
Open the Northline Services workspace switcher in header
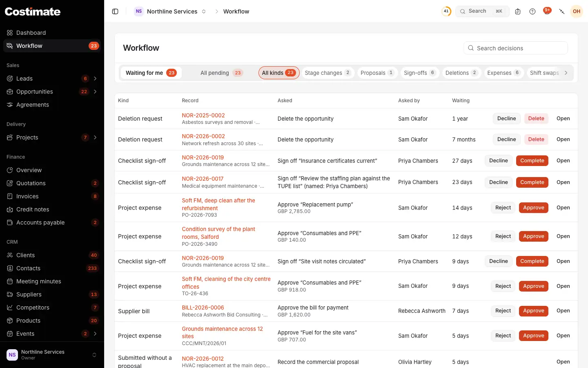click(x=170, y=11)
